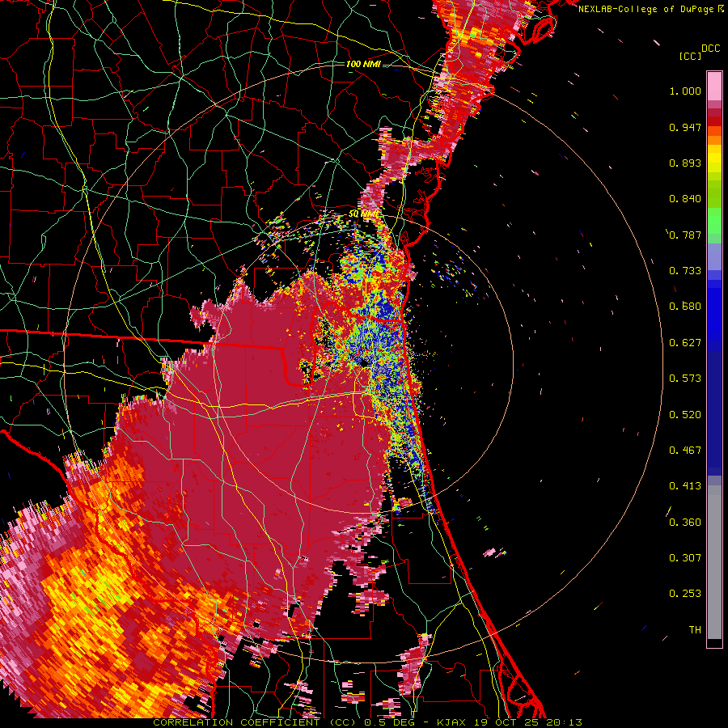
Task: Pick the yellow segment of the color bar
Action: click(x=714, y=159)
